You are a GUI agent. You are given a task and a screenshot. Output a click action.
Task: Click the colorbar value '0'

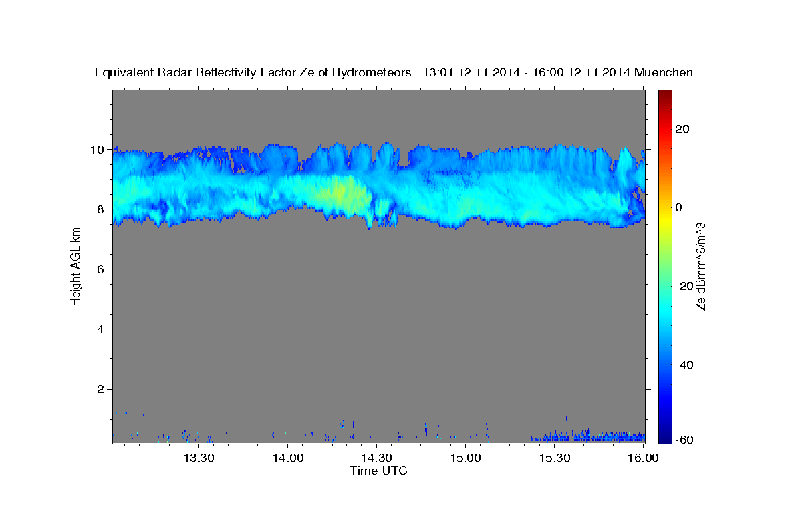[x=678, y=207]
